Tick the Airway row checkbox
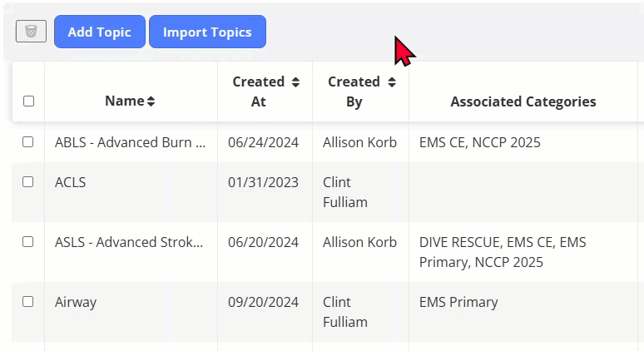Viewport: 644px width, 351px height. 28,302
